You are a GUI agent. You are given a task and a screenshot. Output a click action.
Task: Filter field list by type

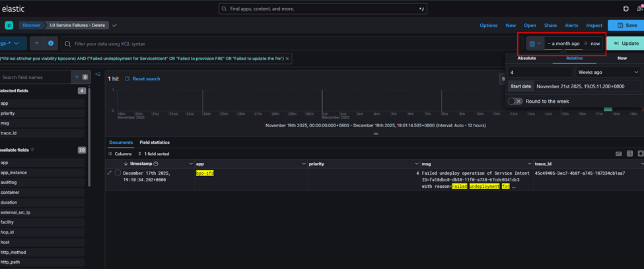tap(80, 77)
